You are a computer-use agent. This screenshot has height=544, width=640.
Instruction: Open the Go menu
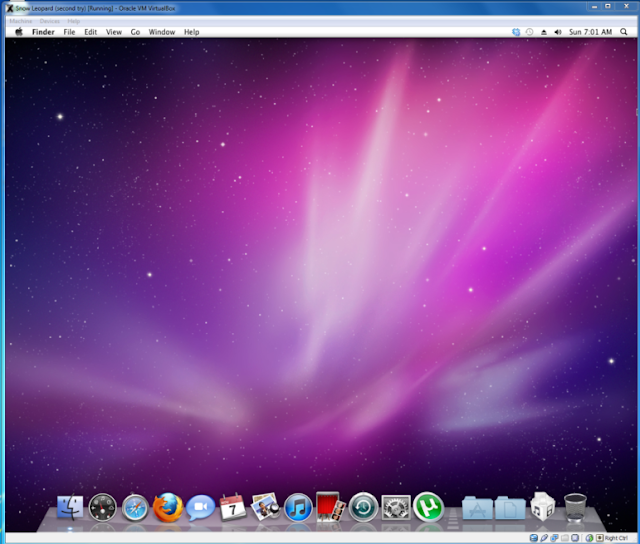(x=135, y=32)
